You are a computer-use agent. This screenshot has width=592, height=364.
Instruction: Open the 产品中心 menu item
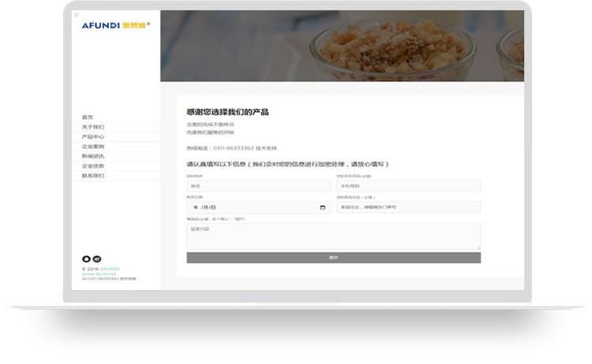(x=93, y=137)
